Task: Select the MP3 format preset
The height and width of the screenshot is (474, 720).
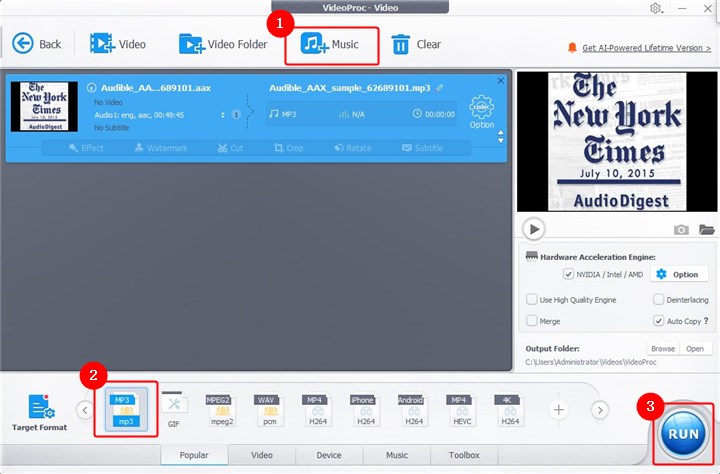Action: (126, 410)
